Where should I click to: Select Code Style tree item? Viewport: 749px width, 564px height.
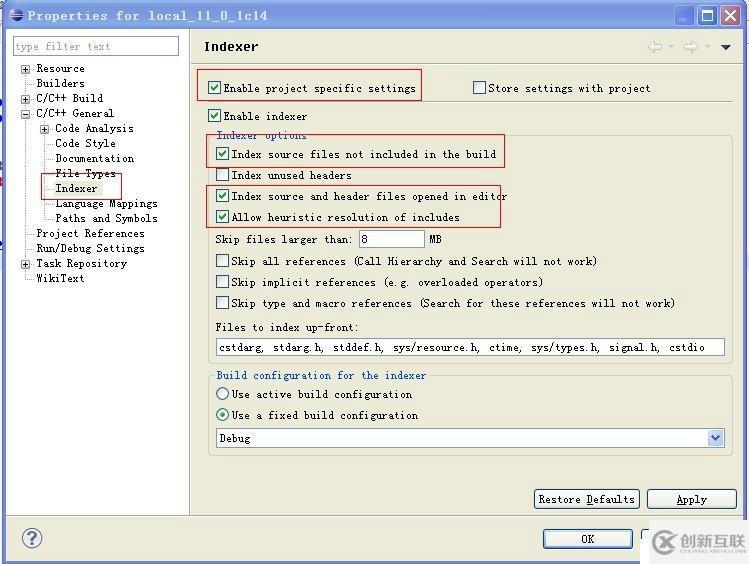pyautogui.click(x=86, y=143)
